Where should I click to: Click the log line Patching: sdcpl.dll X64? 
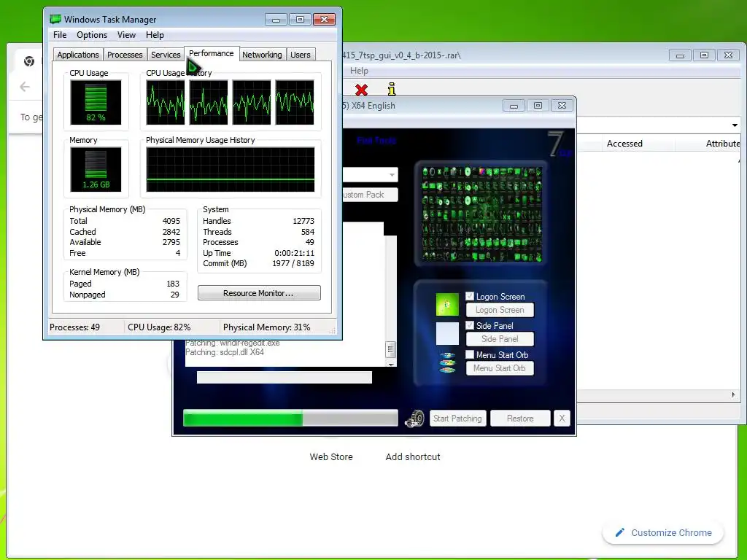coord(225,352)
